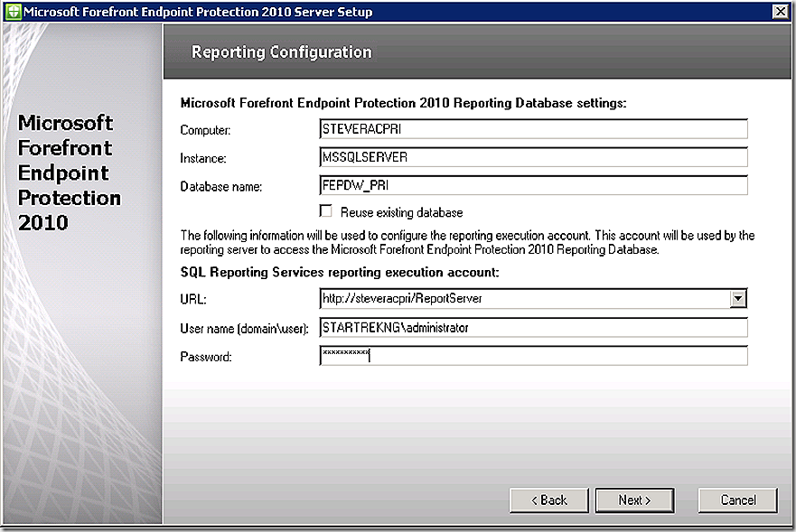796x532 pixels.
Task: Click sidebar 'Microsoft Forefront Endpoint Protection 2010' text
Action: point(69,173)
